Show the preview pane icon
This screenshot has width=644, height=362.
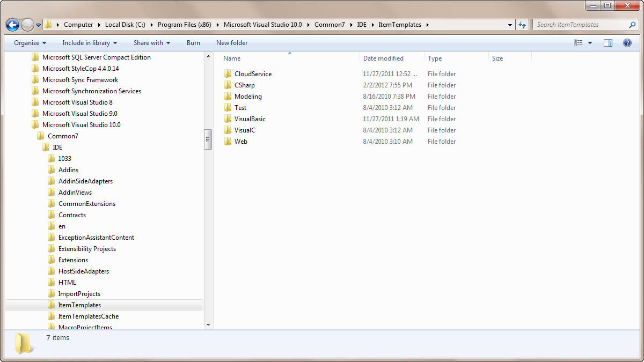(608, 42)
